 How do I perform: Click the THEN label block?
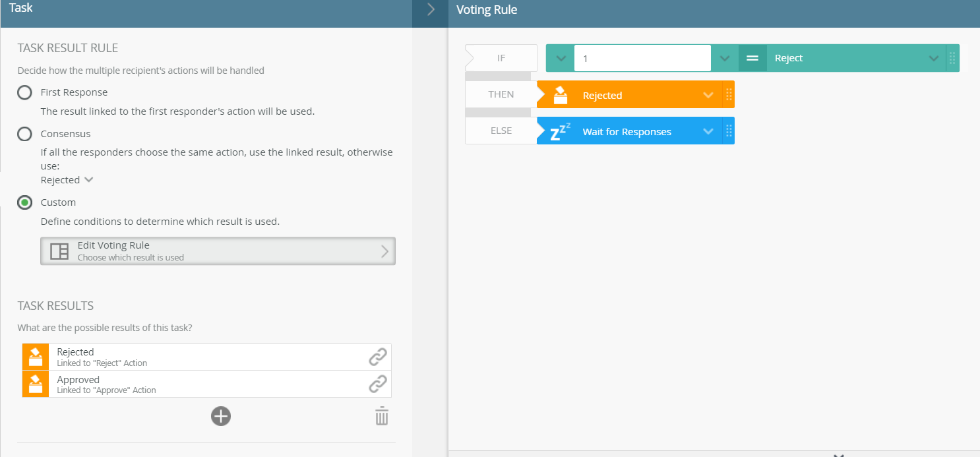(x=501, y=94)
